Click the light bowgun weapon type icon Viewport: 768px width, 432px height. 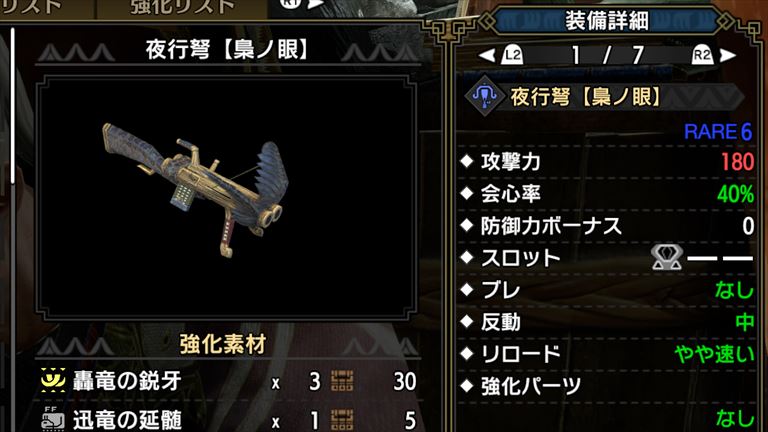484,96
